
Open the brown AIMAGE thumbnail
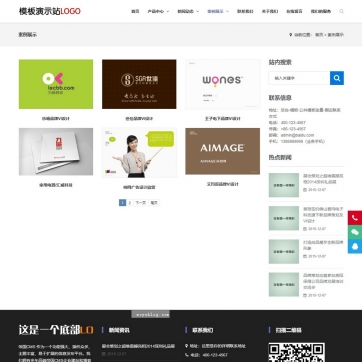(x=223, y=151)
